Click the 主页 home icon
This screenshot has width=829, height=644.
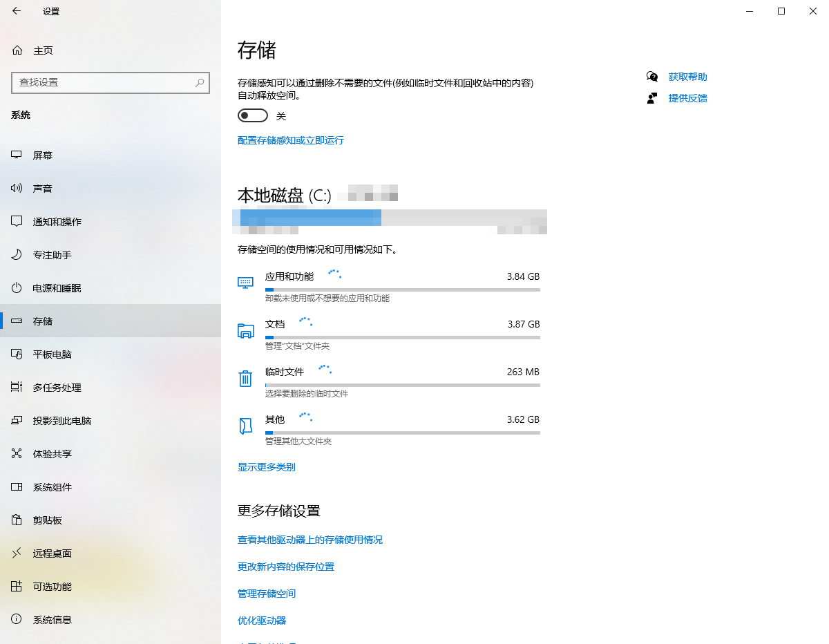tap(15, 50)
